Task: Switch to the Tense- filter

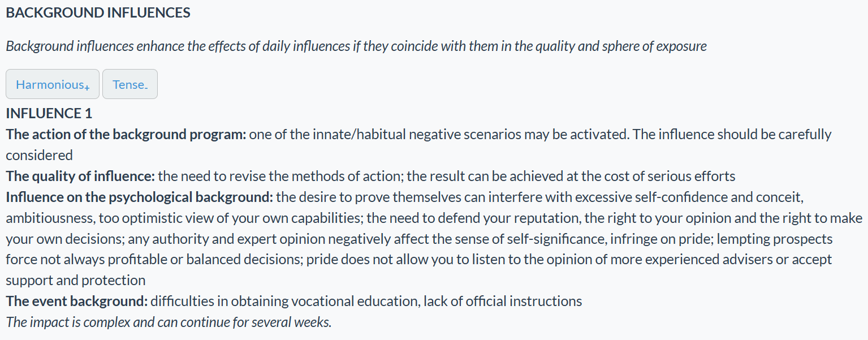Action: click(129, 84)
